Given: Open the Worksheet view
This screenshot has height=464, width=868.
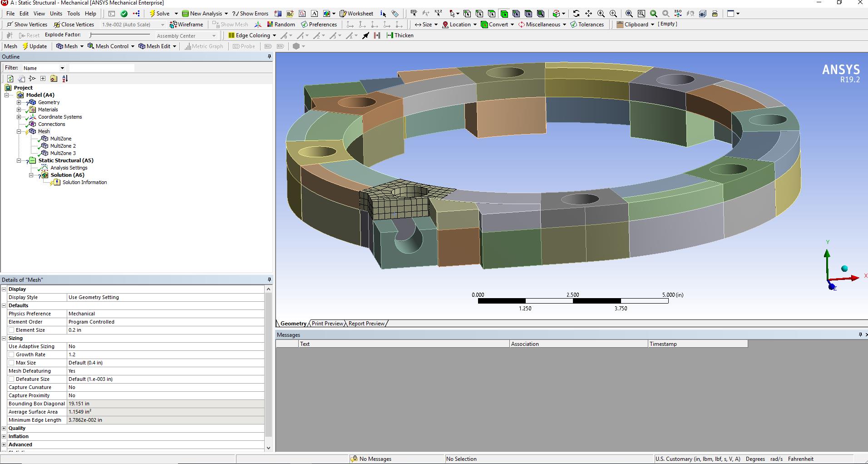Looking at the screenshot, I should coord(356,14).
